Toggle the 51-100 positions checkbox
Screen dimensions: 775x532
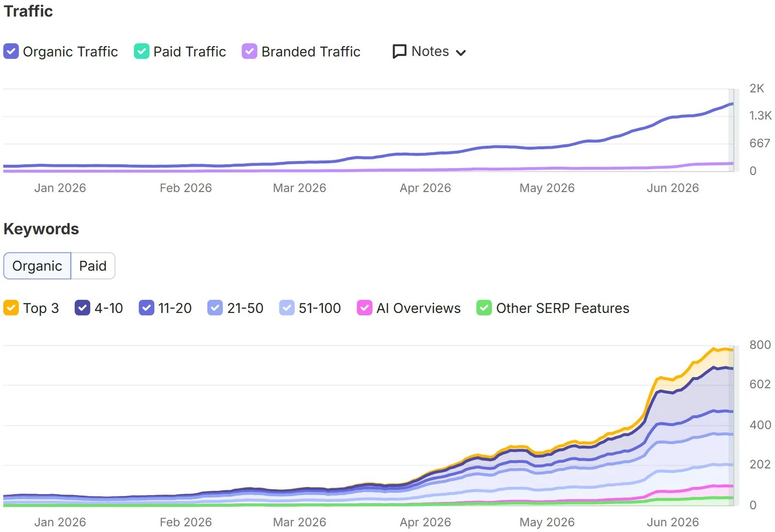287,308
